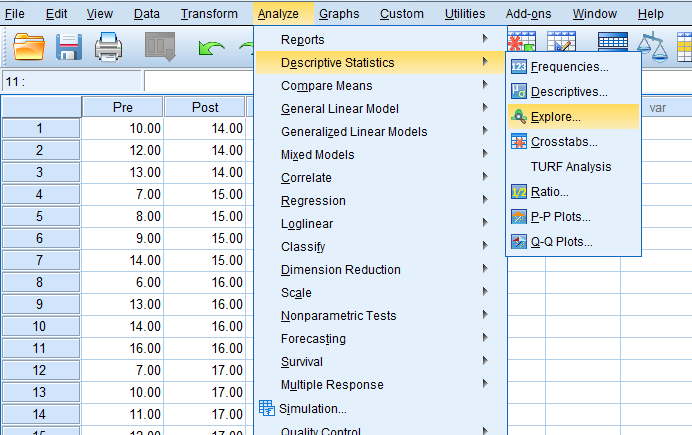This screenshot has width=692, height=435.
Task: Expand the General Linear Model submenu
Action: pyautogui.click(x=340, y=109)
